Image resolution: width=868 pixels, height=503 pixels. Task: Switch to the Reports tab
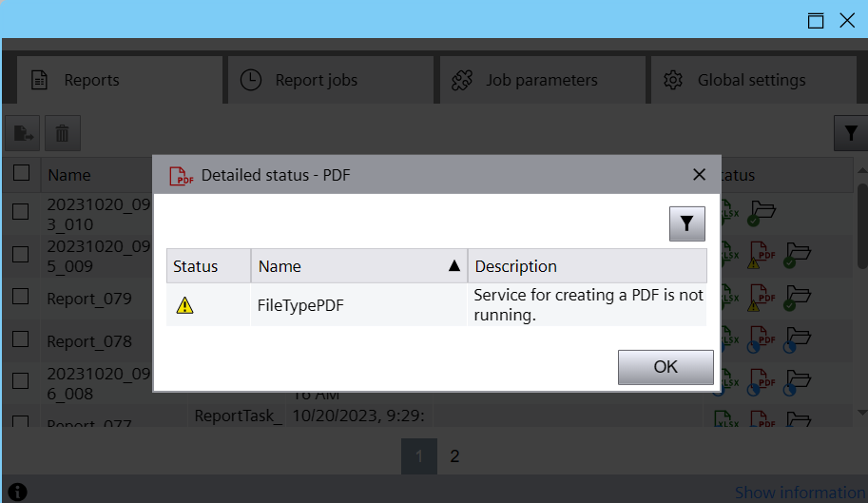coord(120,80)
